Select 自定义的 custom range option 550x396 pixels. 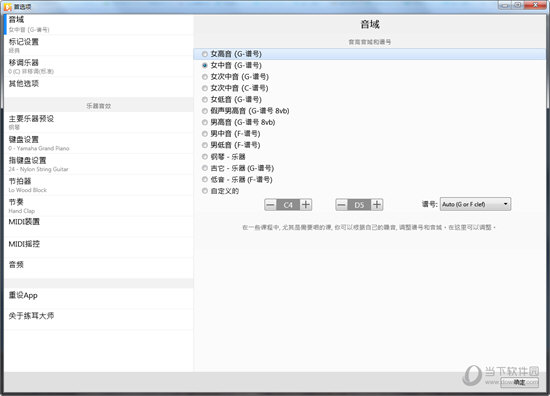click(205, 191)
